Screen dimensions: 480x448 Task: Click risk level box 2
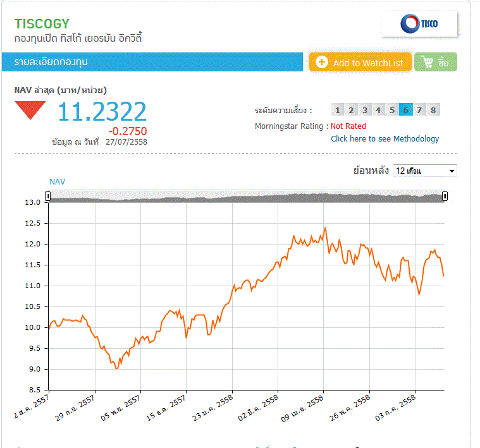coord(351,110)
